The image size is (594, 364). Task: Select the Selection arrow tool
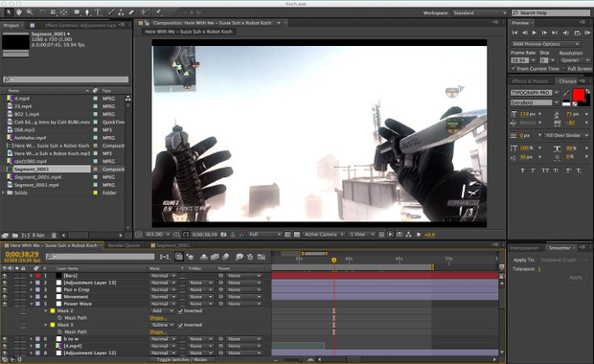point(9,12)
